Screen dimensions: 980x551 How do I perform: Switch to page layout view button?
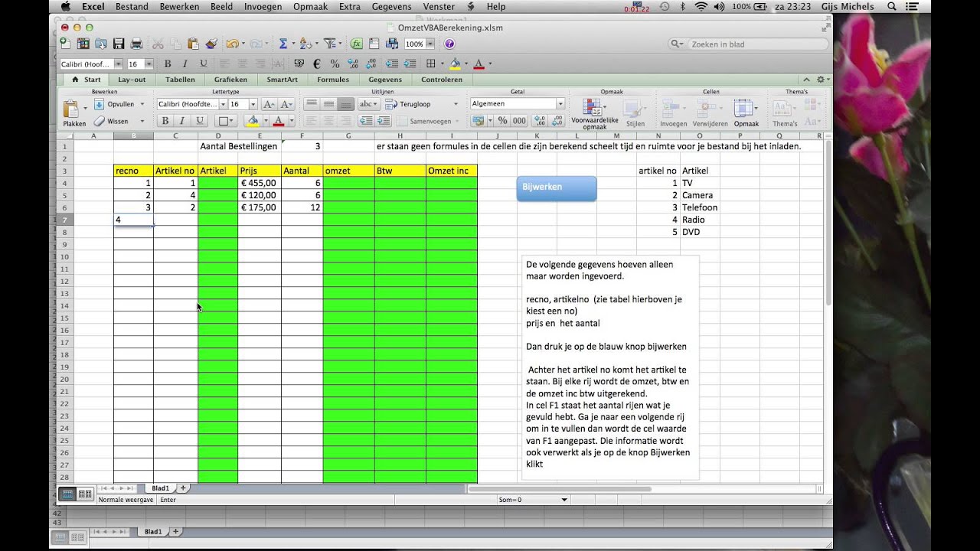click(x=85, y=494)
